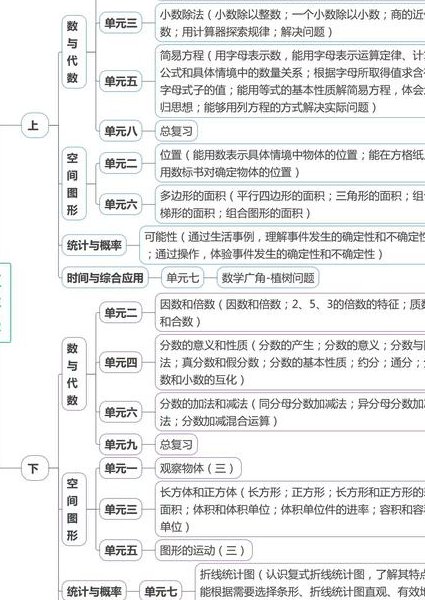425x600 pixels.
Task: Select the 位置 description box
Action: 290,163
